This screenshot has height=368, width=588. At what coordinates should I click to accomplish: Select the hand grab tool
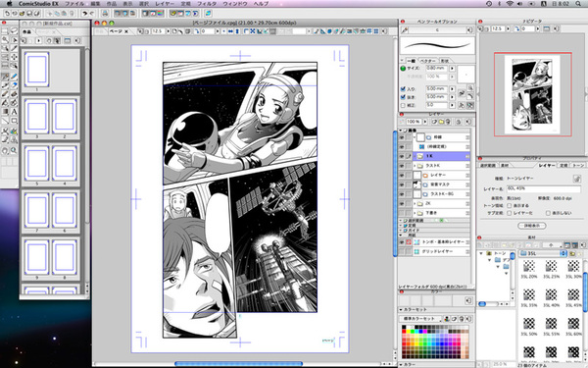(5, 150)
